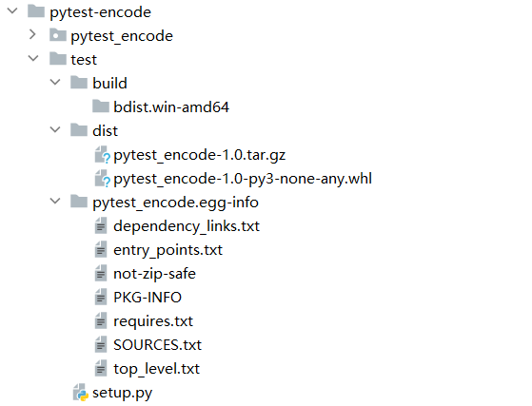Click the unknown-type icon of pytest_encode-1.0.tar.gz

(x=102, y=154)
